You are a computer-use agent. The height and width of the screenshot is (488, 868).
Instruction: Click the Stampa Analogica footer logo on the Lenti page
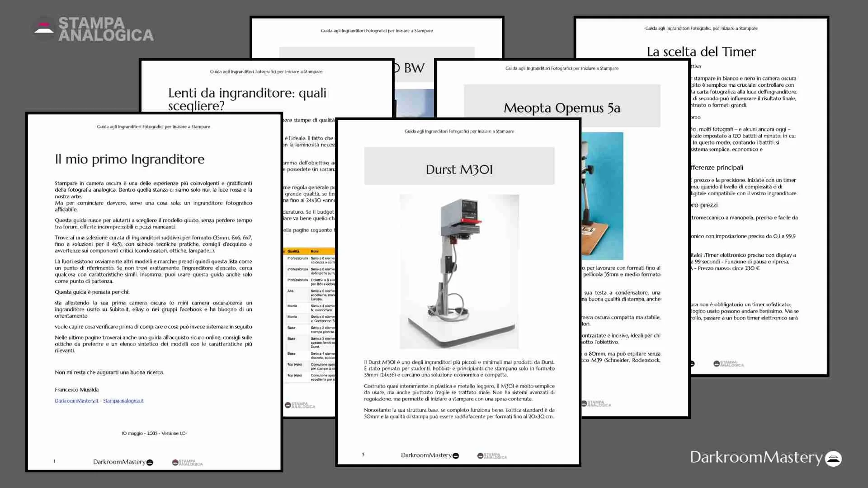pyautogui.click(x=300, y=405)
